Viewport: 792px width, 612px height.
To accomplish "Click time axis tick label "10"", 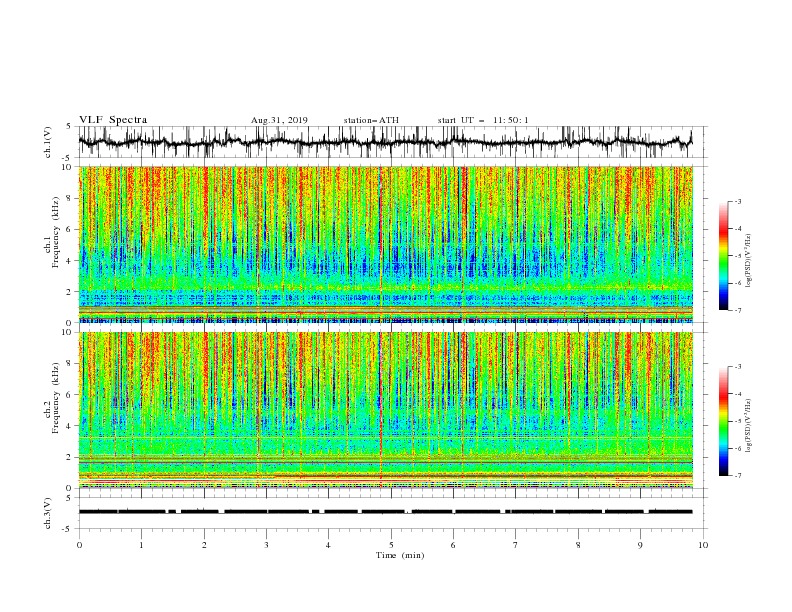I will 703,545.
